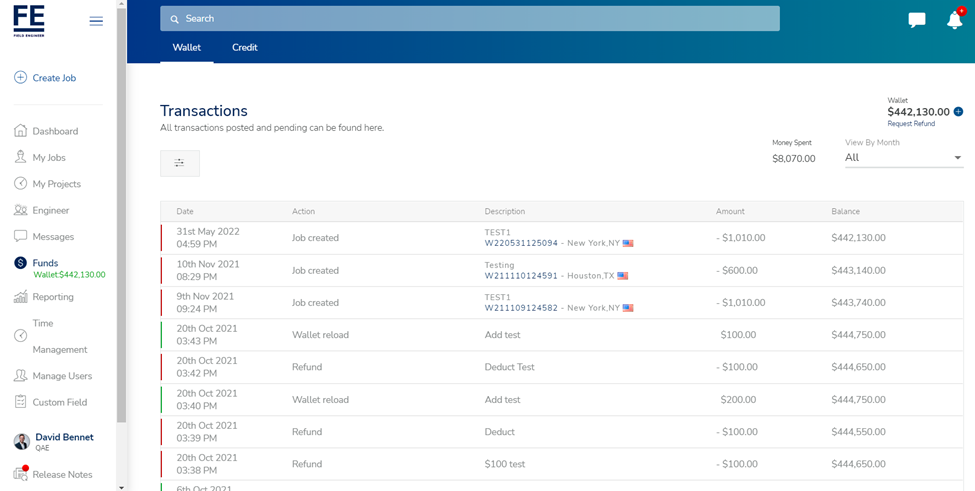Viewport: 975px width, 491px height.
Task: Click the US flag next to W211109124582
Action: coord(628,308)
